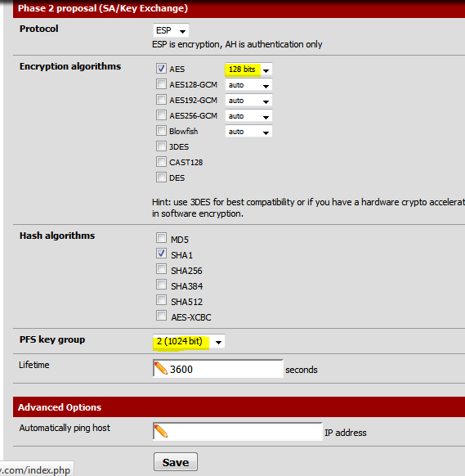
Task: Enable the SHA256 hash algorithm
Action: point(161,268)
